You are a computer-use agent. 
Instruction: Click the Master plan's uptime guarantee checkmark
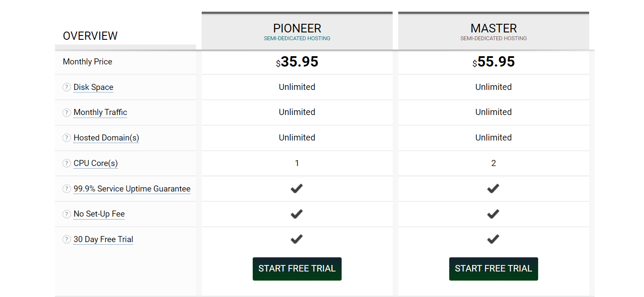[493, 188]
